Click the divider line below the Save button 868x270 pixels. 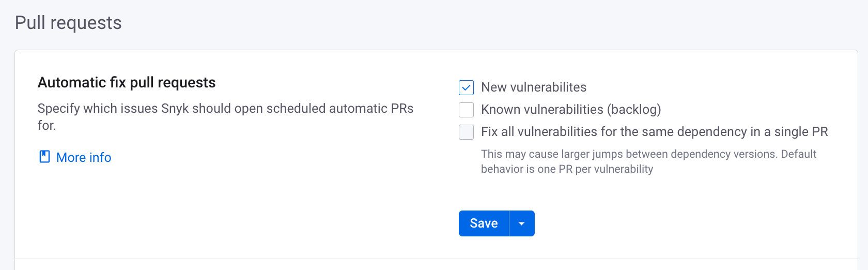click(x=436, y=259)
